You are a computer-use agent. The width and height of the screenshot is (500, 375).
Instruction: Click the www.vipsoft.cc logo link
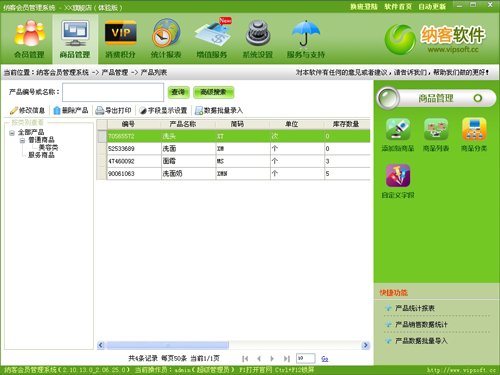pos(453,50)
